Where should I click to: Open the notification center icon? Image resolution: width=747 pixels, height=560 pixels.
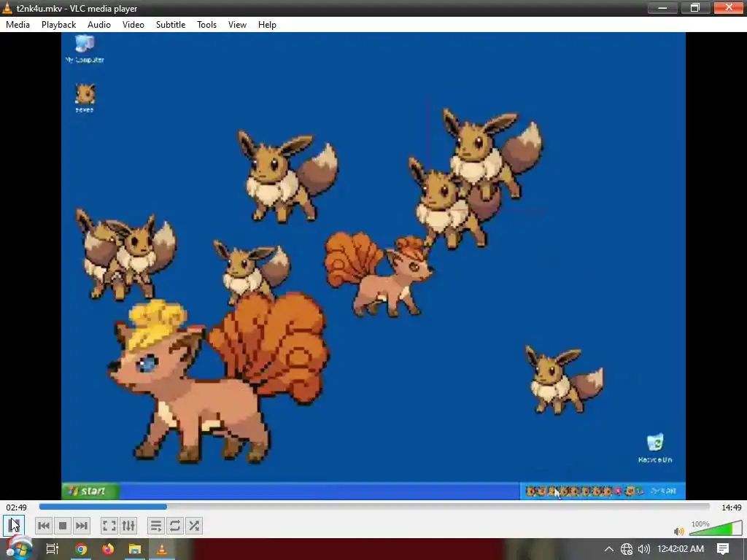point(723,549)
